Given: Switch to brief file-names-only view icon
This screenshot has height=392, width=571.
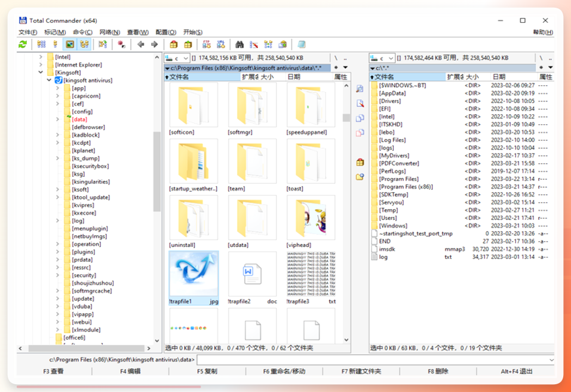Looking at the screenshot, I should pos(42,44).
